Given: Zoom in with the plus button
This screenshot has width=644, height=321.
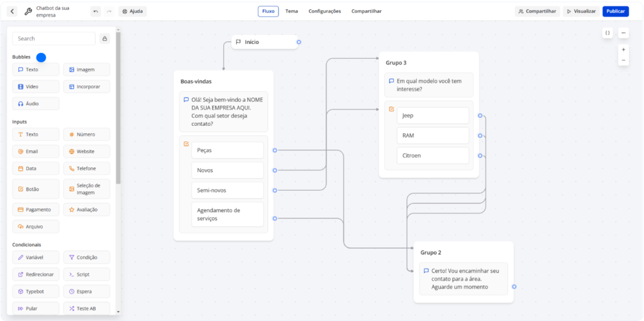Looking at the screenshot, I should [x=623, y=50].
